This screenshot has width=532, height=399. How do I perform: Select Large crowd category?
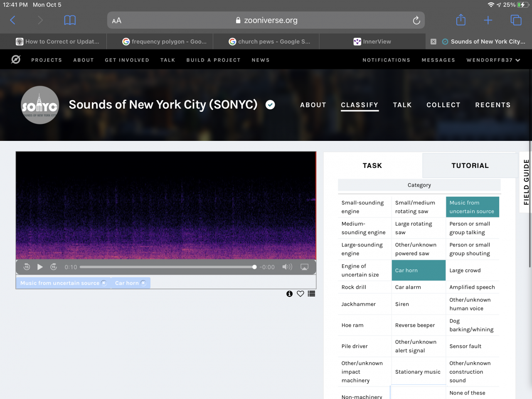pos(473,270)
